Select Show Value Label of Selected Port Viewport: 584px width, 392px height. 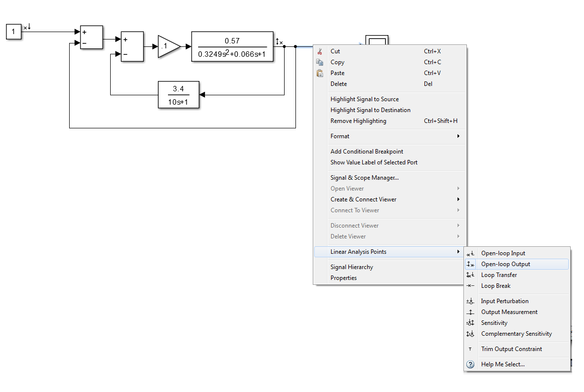coord(390,162)
